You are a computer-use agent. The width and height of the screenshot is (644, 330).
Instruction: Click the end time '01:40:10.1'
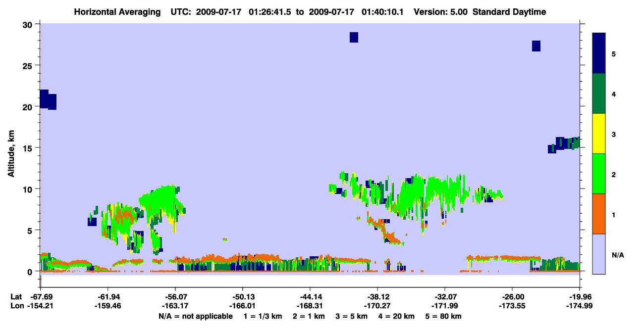coord(382,12)
